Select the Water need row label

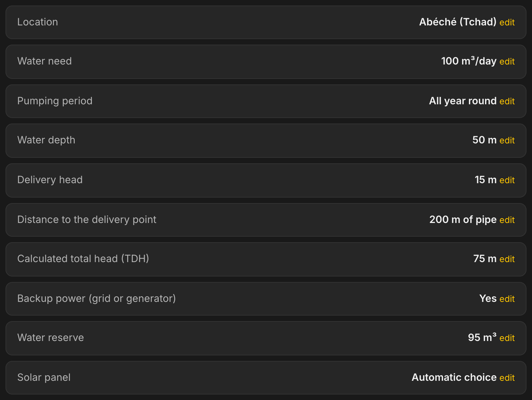[x=45, y=61]
